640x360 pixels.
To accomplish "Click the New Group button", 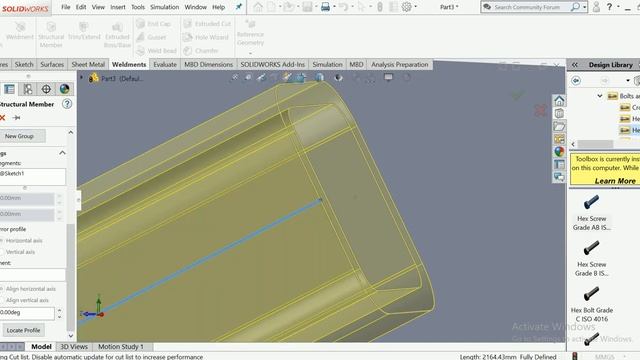I will [22, 136].
